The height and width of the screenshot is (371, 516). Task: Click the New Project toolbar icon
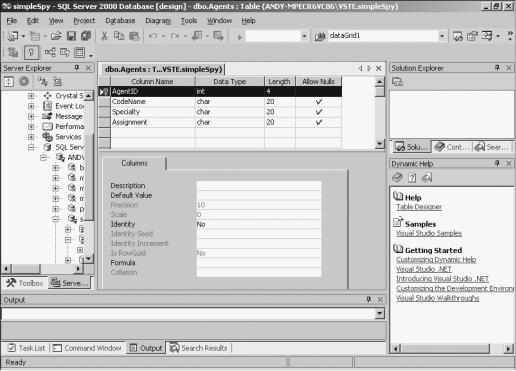click(x=13, y=36)
